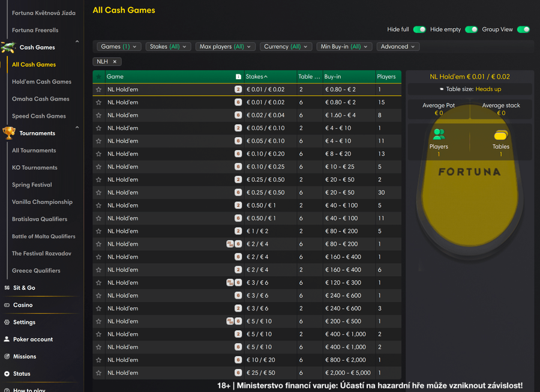The width and height of the screenshot is (540, 392).
Task: Open Battle of Malta Qualifiers
Action: point(44,237)
